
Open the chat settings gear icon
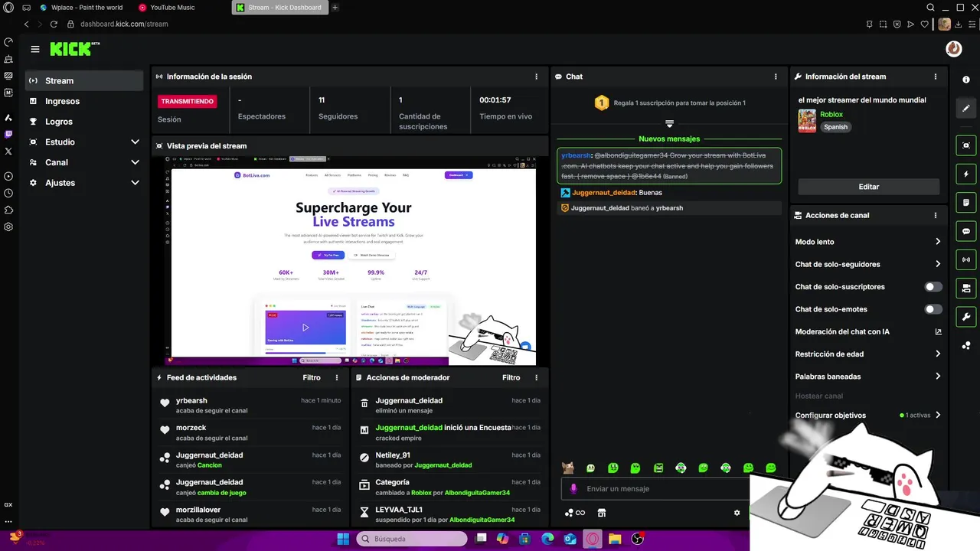coord(737,513)
